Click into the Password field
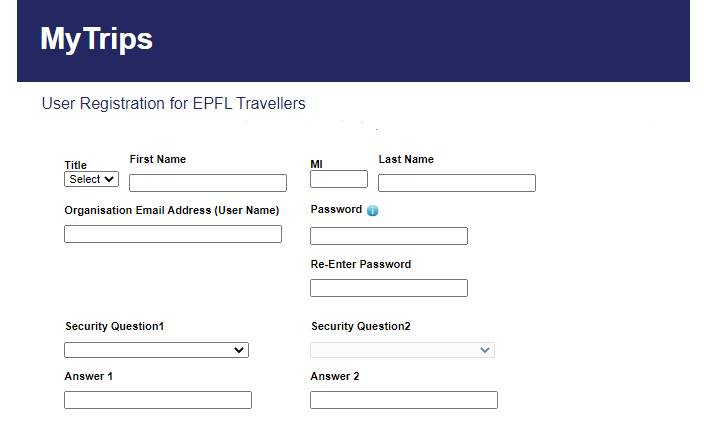The image size is (722, 426). tap(389, 236)
